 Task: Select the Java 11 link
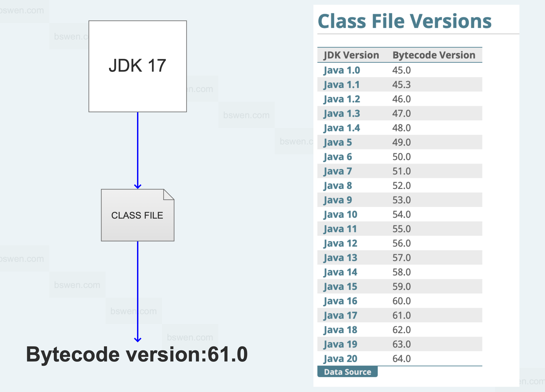[x=340, y=229]
